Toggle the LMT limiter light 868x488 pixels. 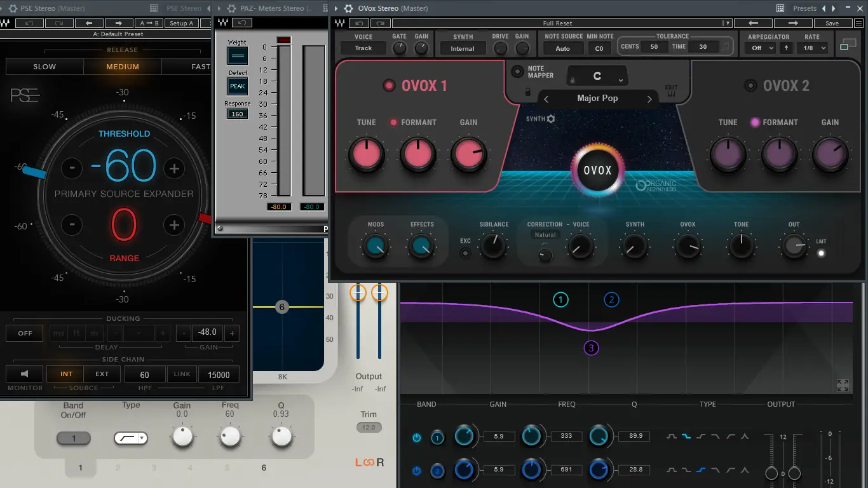click(x=821, y=253)
